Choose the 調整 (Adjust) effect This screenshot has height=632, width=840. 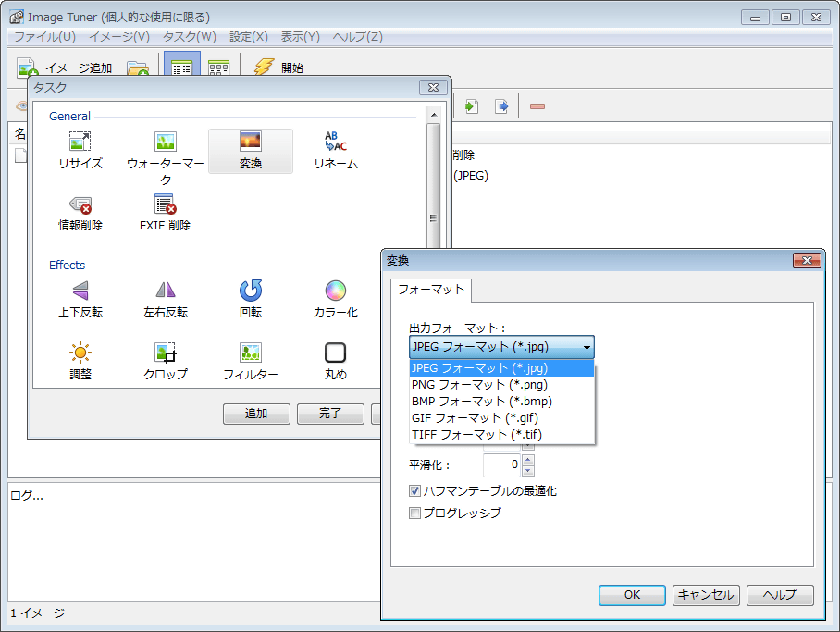pos(80,362)
